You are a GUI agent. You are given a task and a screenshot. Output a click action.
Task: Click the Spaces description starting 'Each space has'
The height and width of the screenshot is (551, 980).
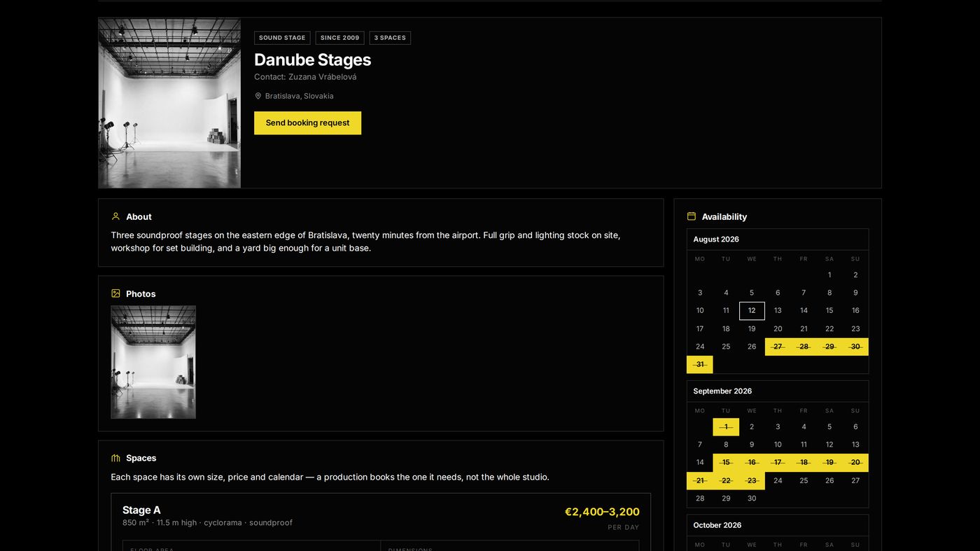click(330, 477)
